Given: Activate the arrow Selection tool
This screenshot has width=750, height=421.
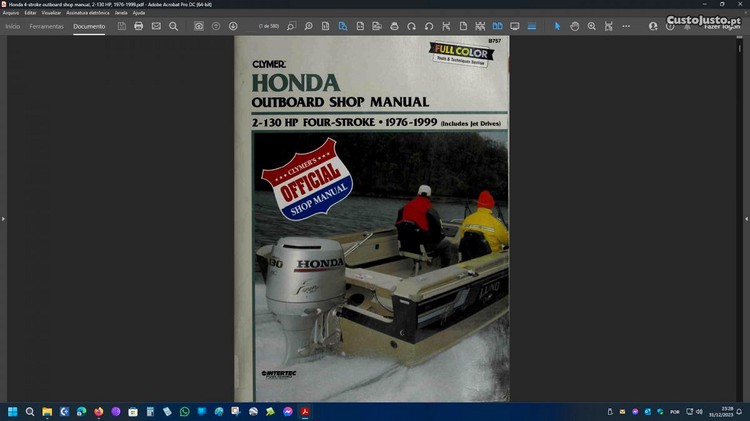Looking at the screenshot, I should click(x=558, y=26).
